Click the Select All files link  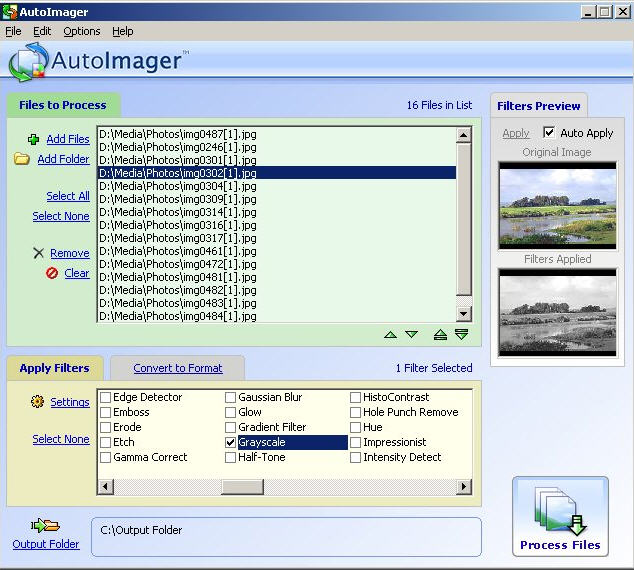(x=67, y=196)
